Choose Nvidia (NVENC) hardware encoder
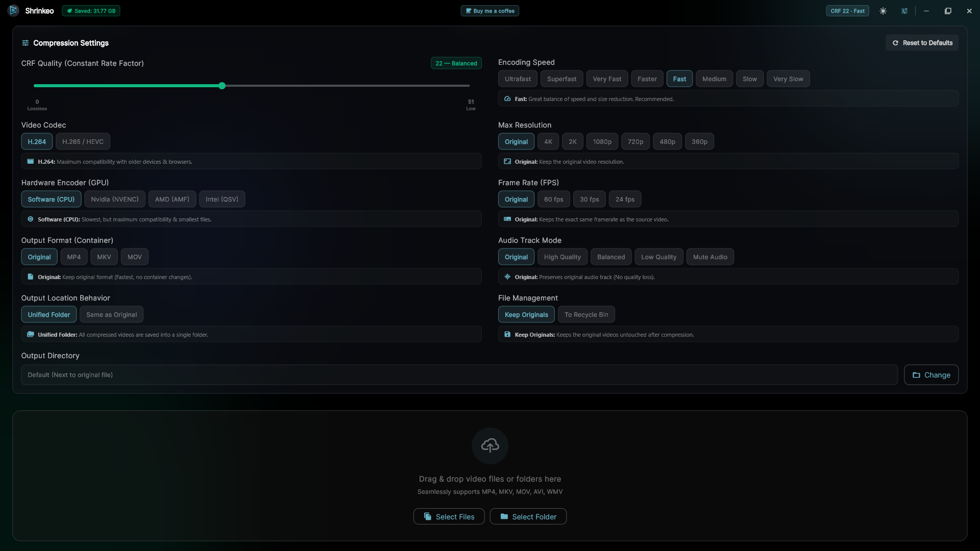This screenshot has width=980, height=551. tap(115, 199)
